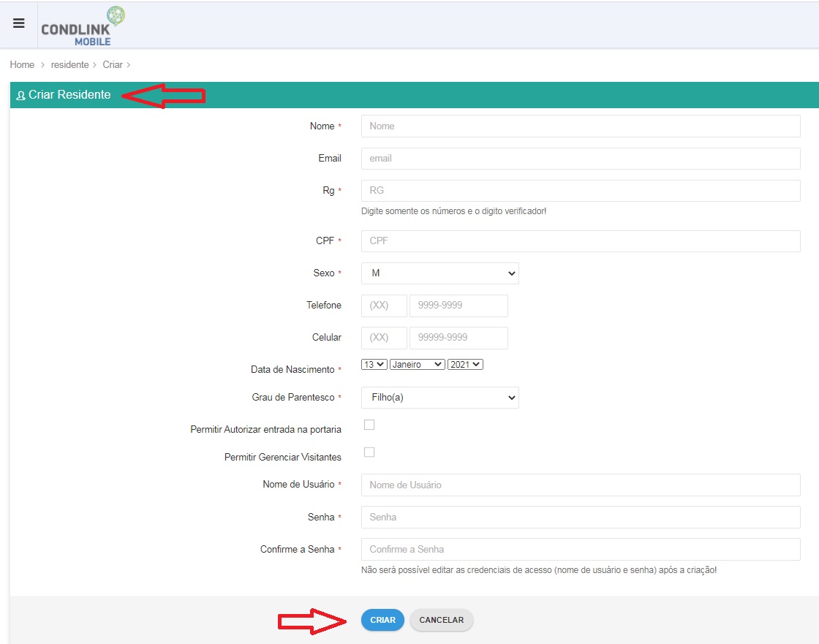Open the birth day selector showing 13

374,365
